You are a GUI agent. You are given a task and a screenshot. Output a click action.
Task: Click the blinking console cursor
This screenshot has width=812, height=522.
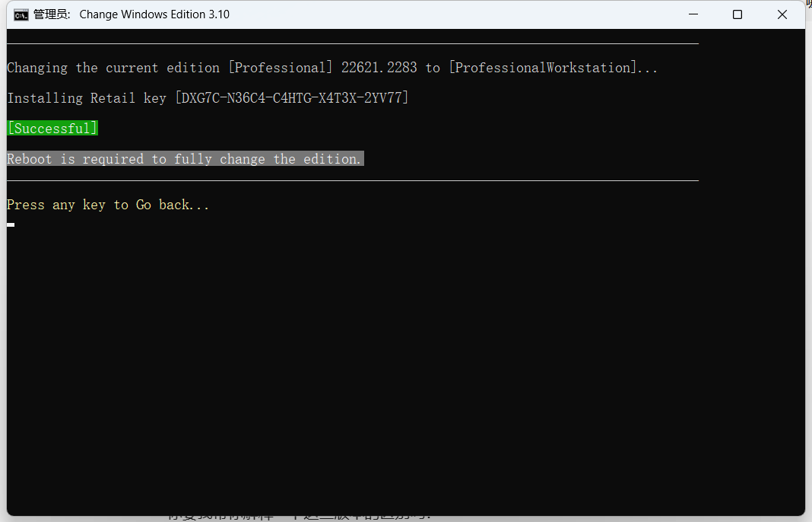(x=11, y=225)
